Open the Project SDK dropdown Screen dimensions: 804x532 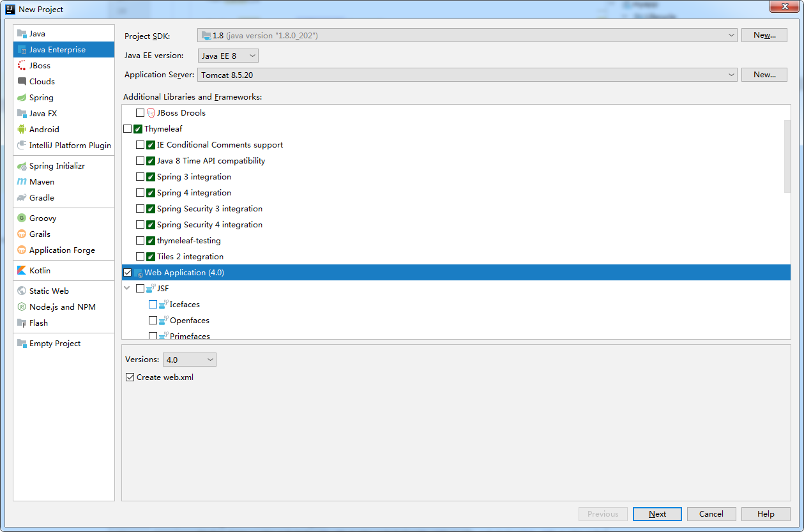(x=467, y=35)
